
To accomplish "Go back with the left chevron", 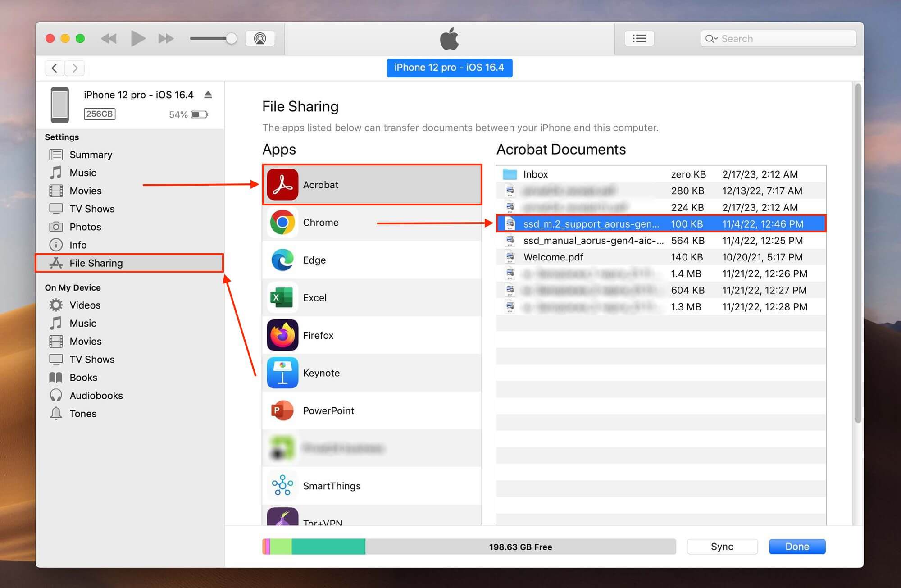I will pos(55,68).
